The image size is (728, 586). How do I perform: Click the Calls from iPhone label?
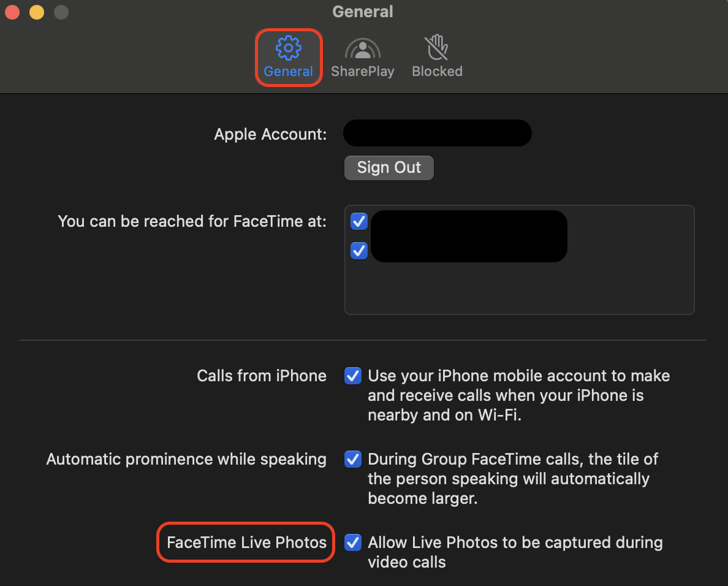[x=262, y=376]
